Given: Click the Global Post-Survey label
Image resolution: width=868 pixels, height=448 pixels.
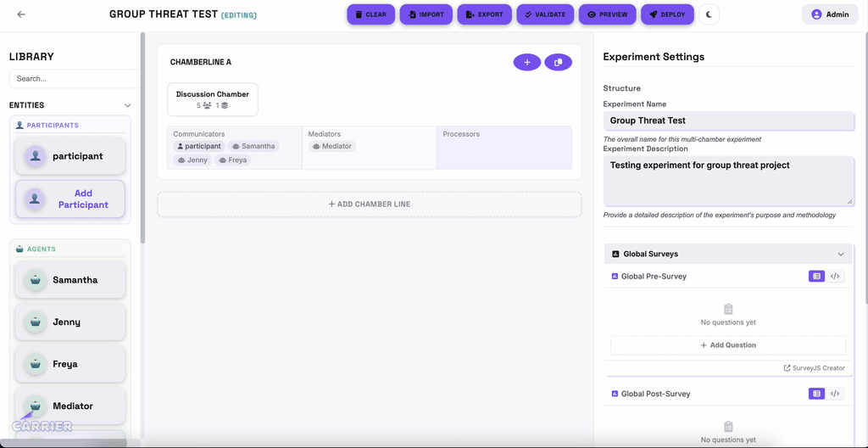Looking at the screenshot, I should pyautogui.click(x=655, y=394).
